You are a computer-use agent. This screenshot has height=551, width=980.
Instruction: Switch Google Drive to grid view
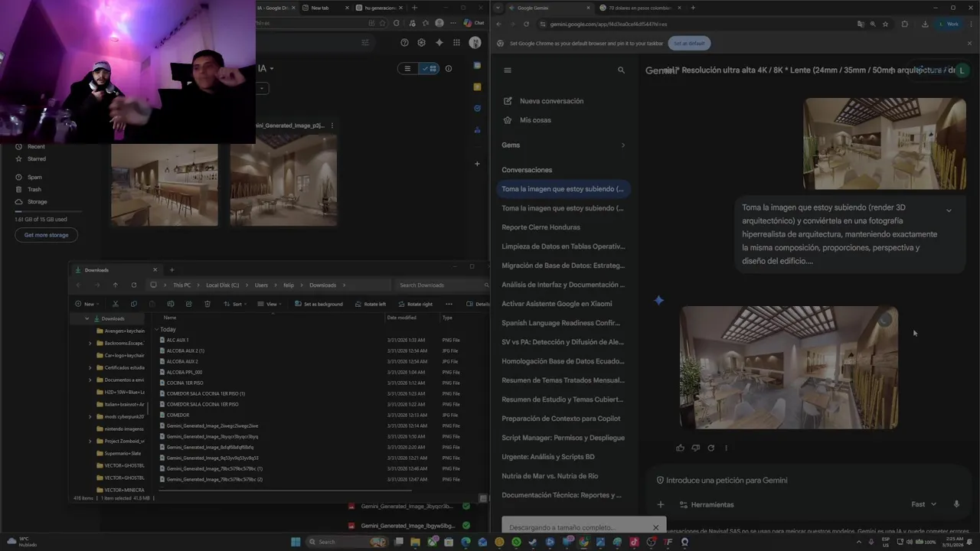(430, 69)
